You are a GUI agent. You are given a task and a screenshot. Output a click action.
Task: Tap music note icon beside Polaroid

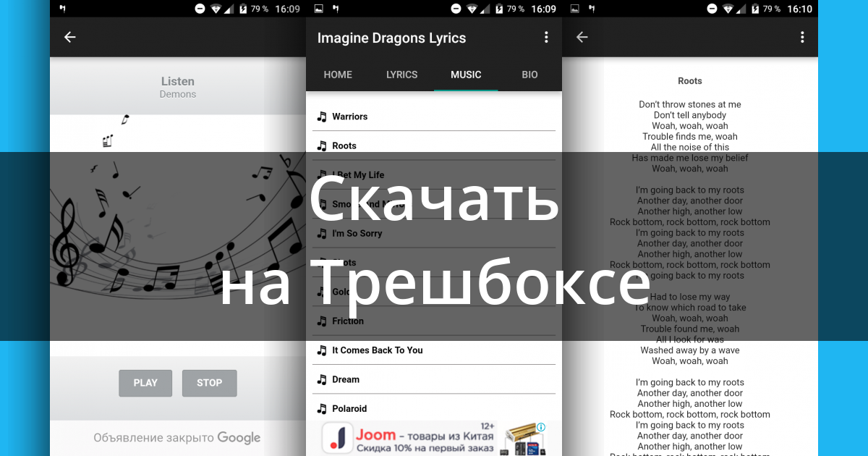(x=322, y=408)
